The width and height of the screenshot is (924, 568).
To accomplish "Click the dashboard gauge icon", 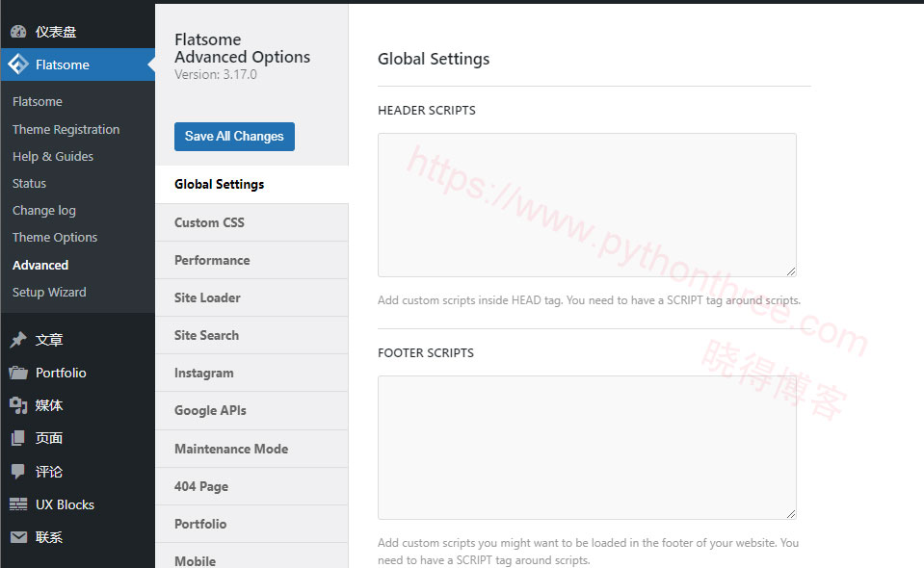I will [x=18, y=32].
